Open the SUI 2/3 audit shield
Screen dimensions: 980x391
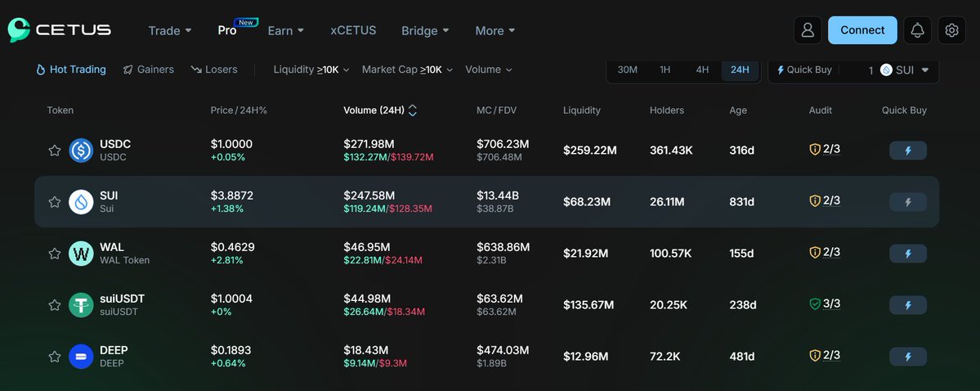tap(825, 200)
